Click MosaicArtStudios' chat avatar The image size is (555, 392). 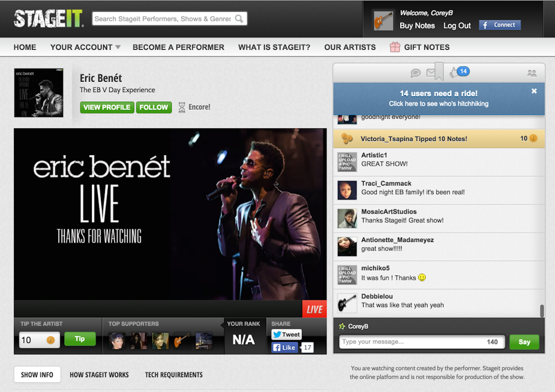[347, 219]
